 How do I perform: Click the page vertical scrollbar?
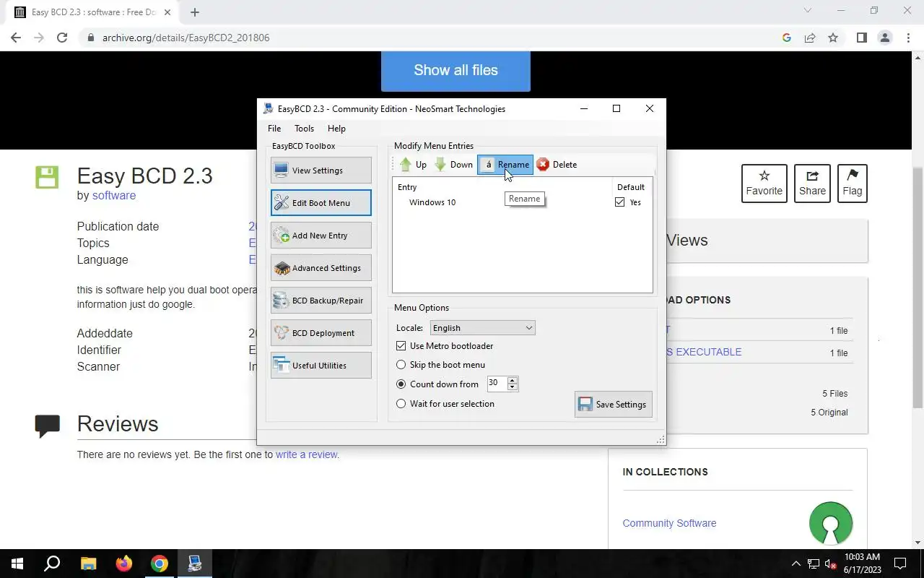(918, 286)
